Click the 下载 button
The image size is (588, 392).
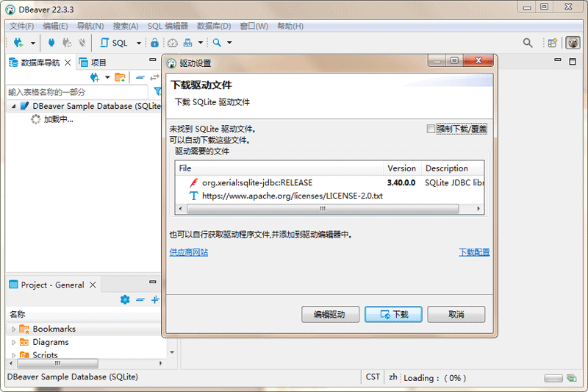click(x=393, y=314)
